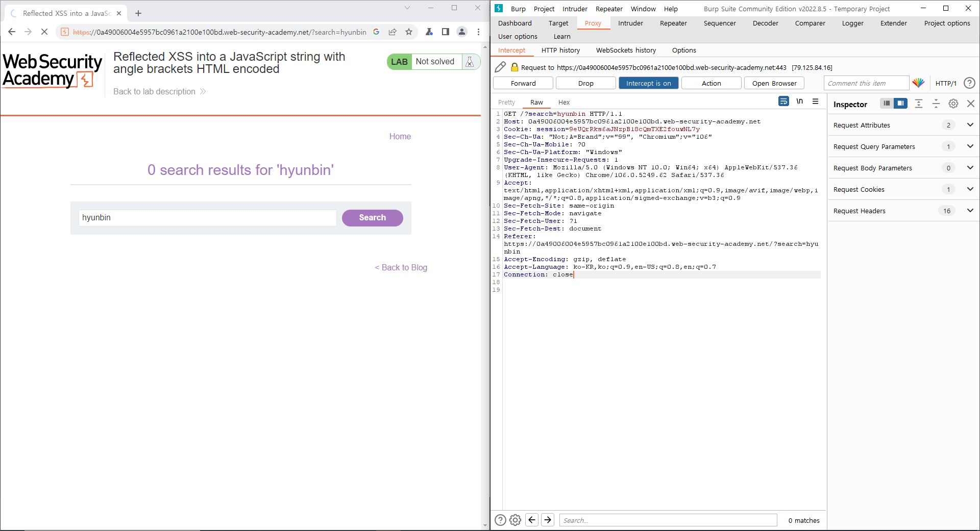Collapse all Inspector sections icon
This screenshot has height=531, width=980.
pyautogui.click(x=936, y=104)
